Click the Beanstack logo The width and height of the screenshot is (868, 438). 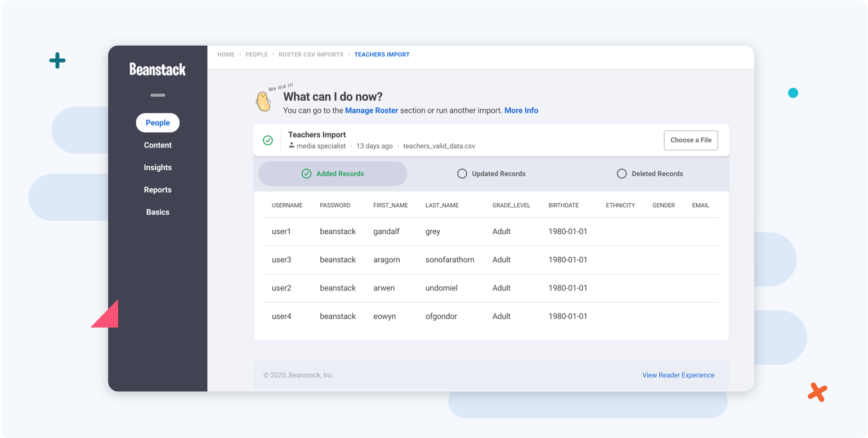(x=158, y=69)
